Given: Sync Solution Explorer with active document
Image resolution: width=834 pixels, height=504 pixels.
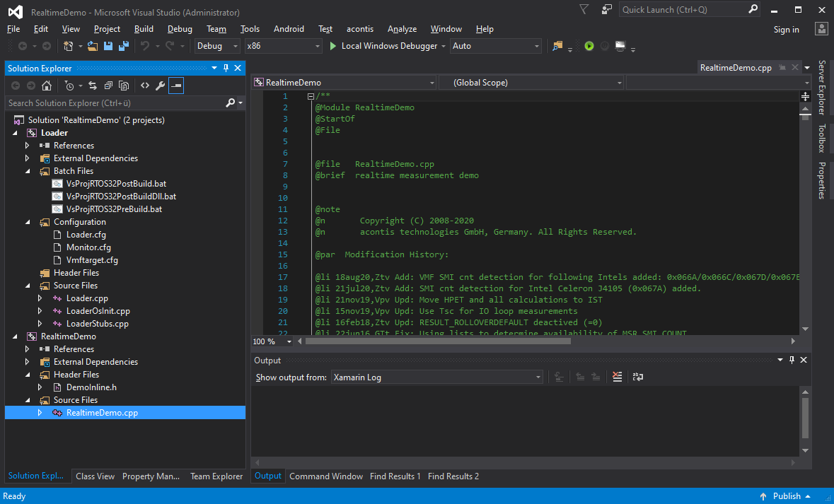Looking at the screenshot, I should point(93,84).
